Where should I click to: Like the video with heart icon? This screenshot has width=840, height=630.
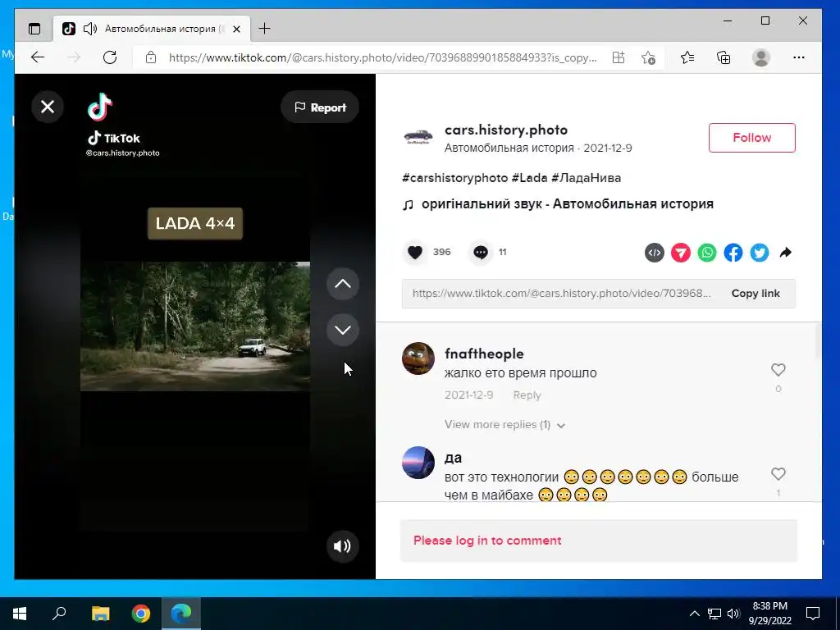(415, 253)
